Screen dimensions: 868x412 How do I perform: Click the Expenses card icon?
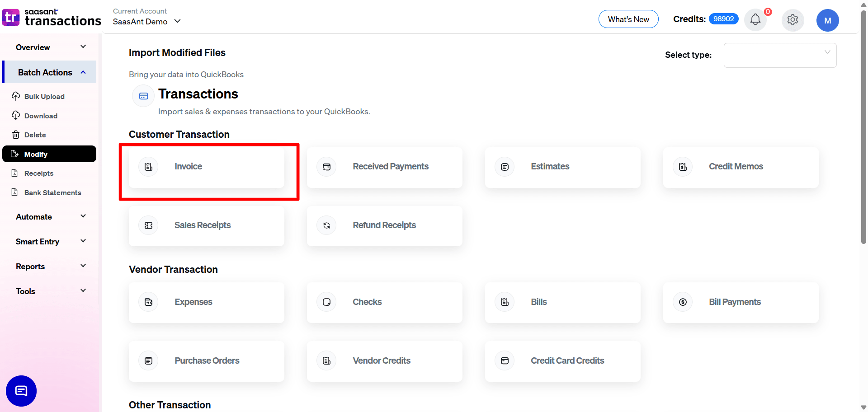point(149,302)
